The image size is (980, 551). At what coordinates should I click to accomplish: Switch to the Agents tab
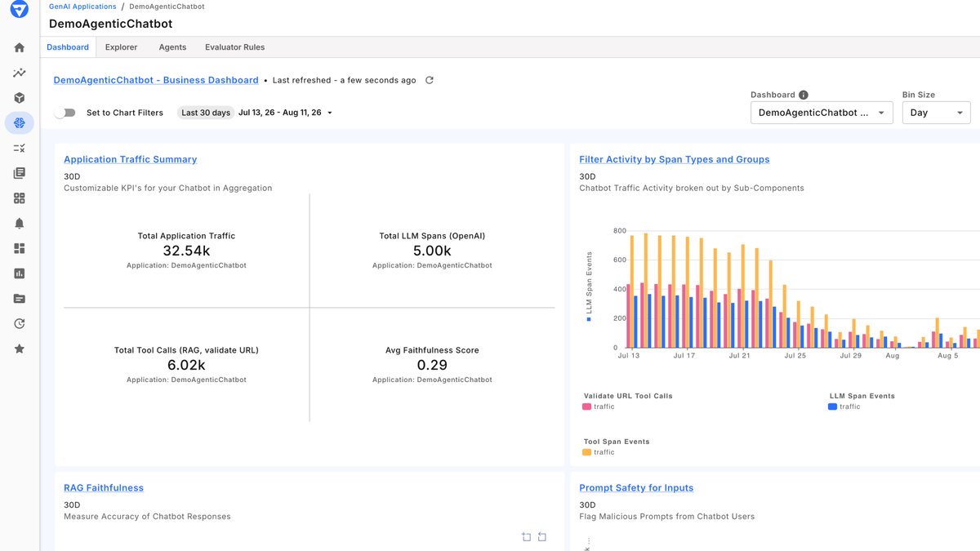coord(172,47)
